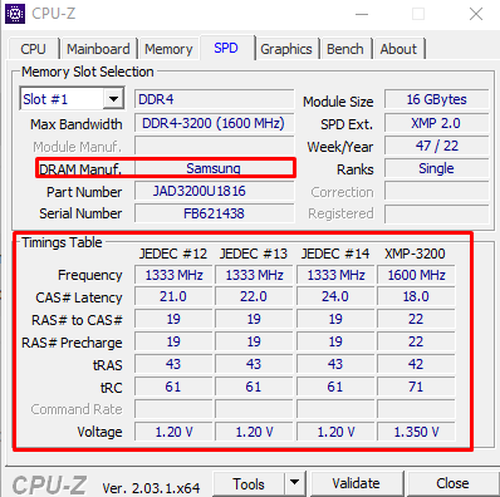Screen dimensions: 500x497
Task: Click the Serial Number value FB621438
Action: [x=214, y=213]
